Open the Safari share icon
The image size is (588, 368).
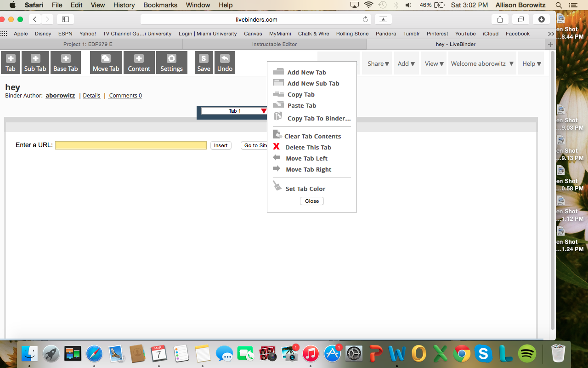500,19
